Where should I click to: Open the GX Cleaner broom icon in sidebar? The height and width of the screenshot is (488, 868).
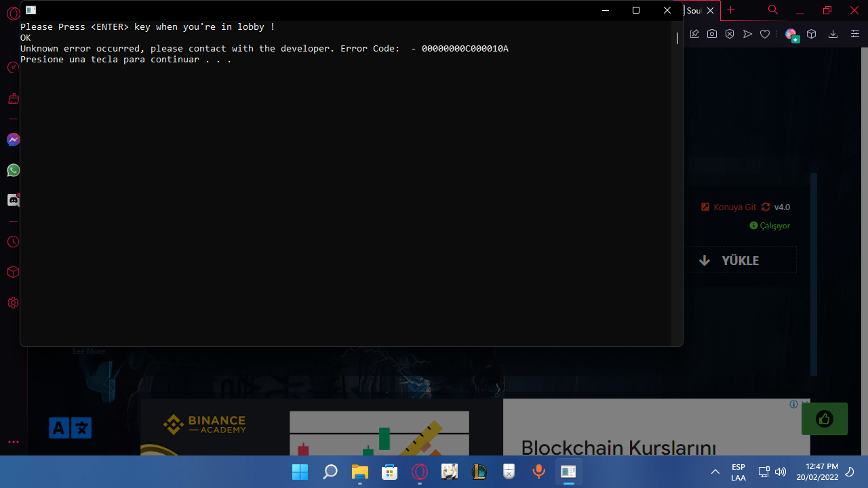(x=13, y=99)
